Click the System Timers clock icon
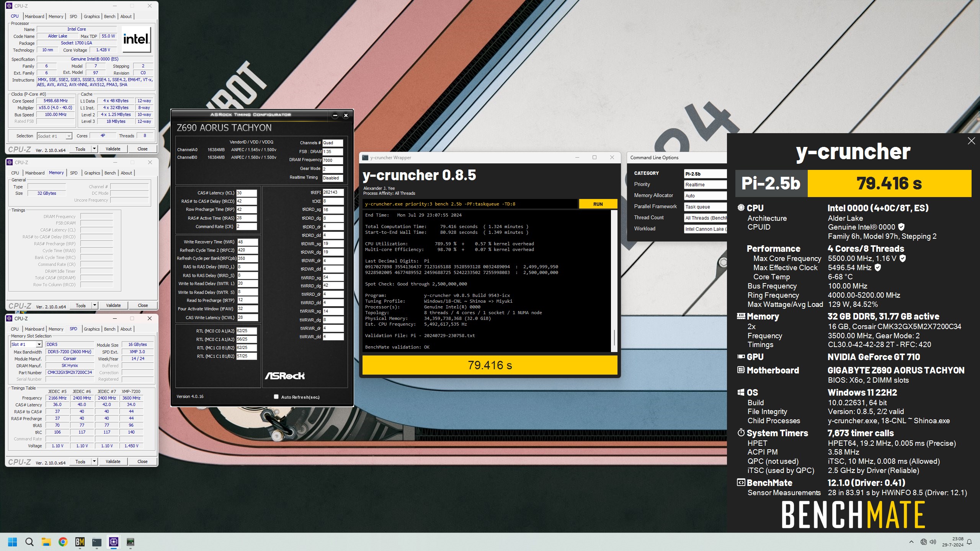 pyautogui.click(x=741, y=433)
